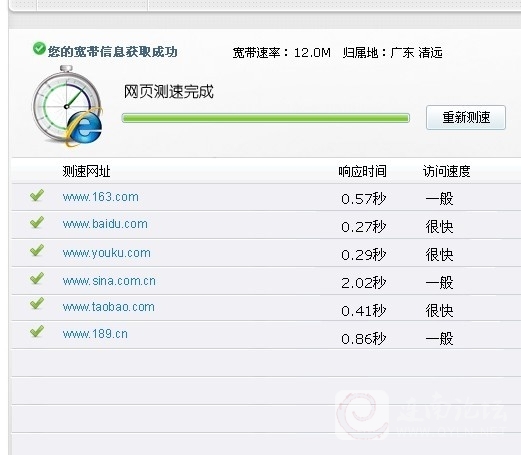Select the 0.86秒 response time value

point(364,339)
